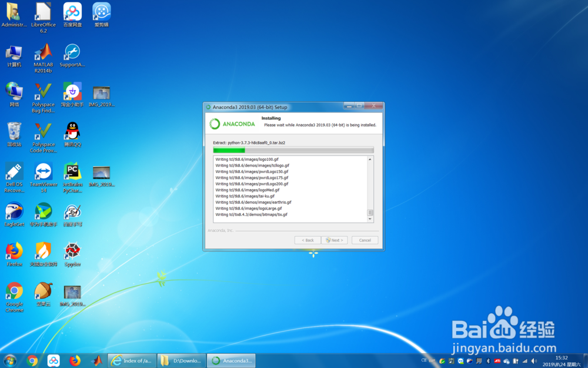Select the JetBrains PyChar... desktop shortcut
Screen dimensions: 588x368
pos(72,178)
